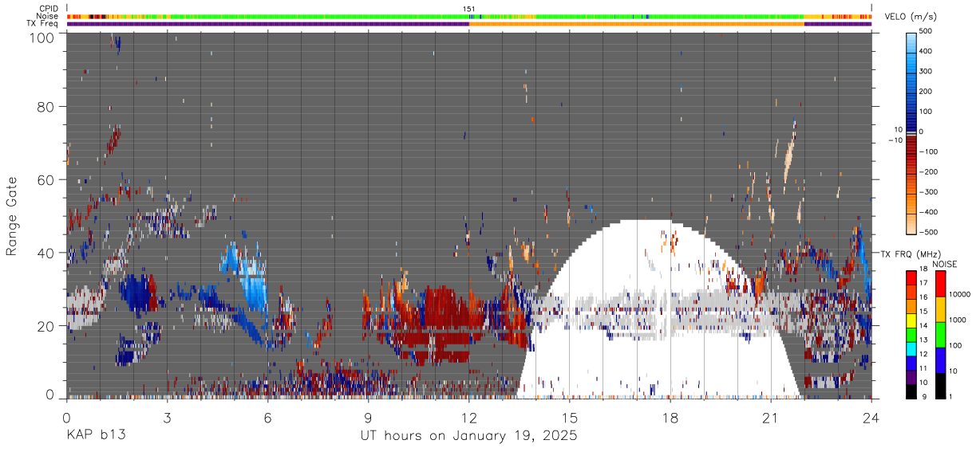The image size is (980, 452).
Task: Click the y-axis tick label '100'
Action: 42,37
